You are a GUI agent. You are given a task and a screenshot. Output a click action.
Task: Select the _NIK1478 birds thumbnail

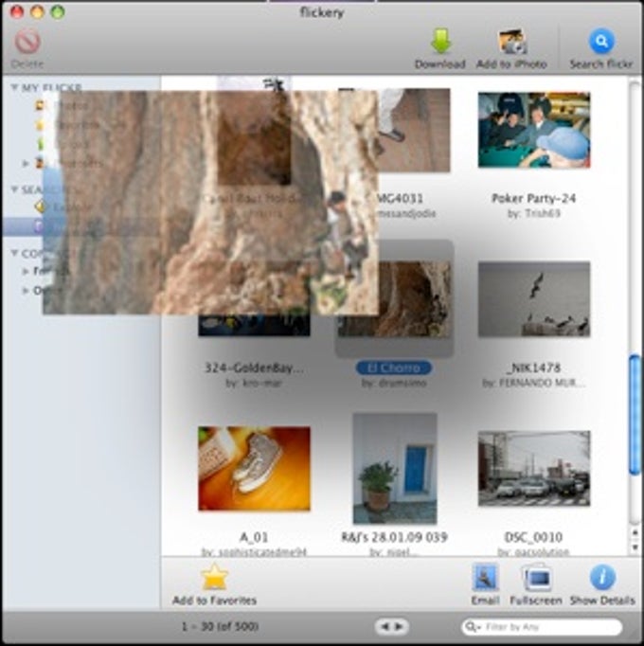tap(534, 299)
